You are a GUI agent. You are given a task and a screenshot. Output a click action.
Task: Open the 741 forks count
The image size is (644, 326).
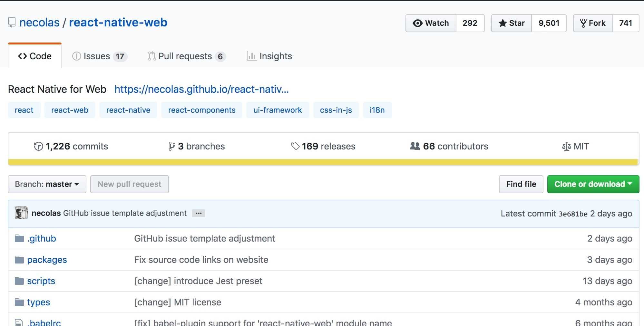(x=626, y=23)
